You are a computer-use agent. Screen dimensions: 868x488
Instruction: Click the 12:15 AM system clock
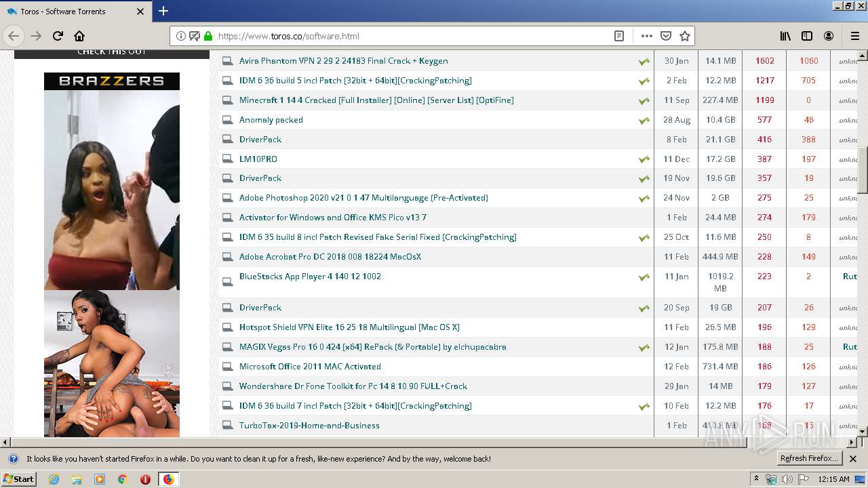[834, 479]
